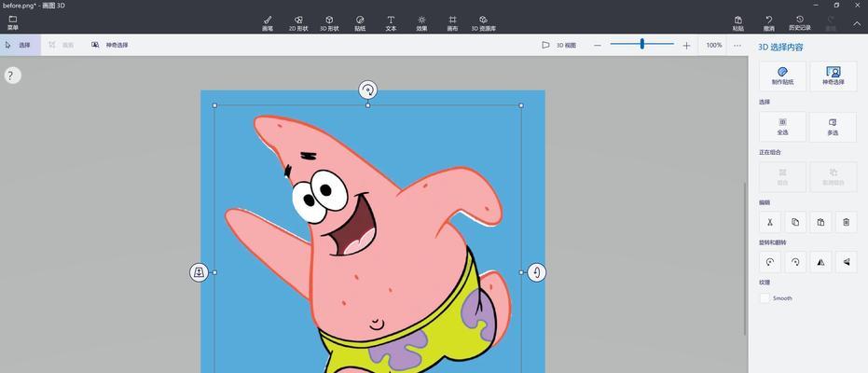Screen dimensions: 868x373
Task: Click the zoom slider handle
Action: [642, 44]
